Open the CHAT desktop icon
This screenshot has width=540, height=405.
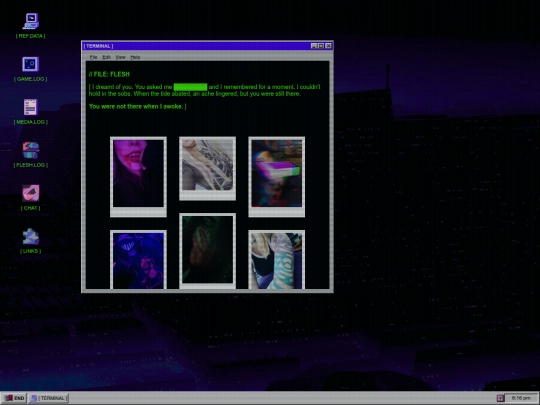[31, 198]
